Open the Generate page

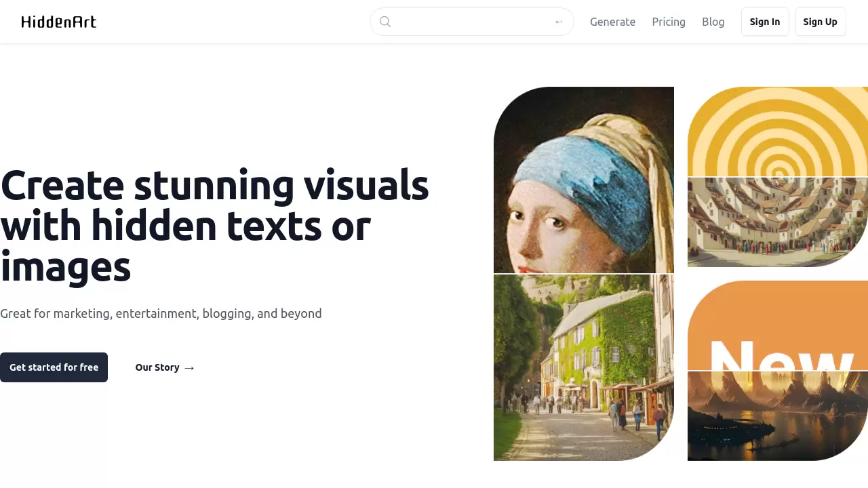point(612,22)
